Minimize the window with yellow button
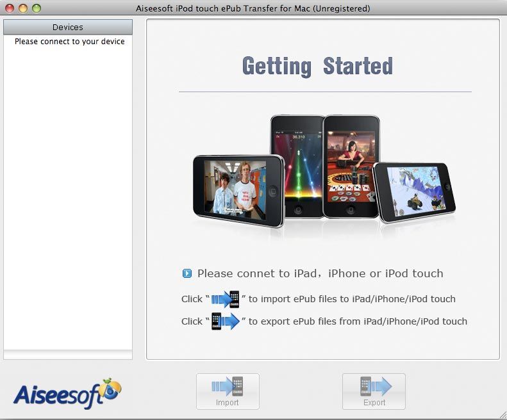The height and width of the screenshot is (420, 507). (23, 8)
